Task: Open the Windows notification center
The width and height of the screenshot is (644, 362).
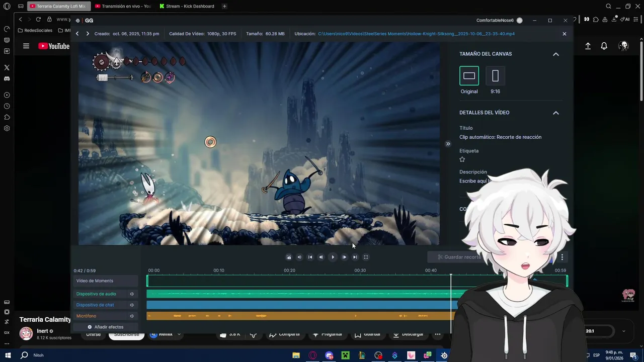Action: (633, 355)
